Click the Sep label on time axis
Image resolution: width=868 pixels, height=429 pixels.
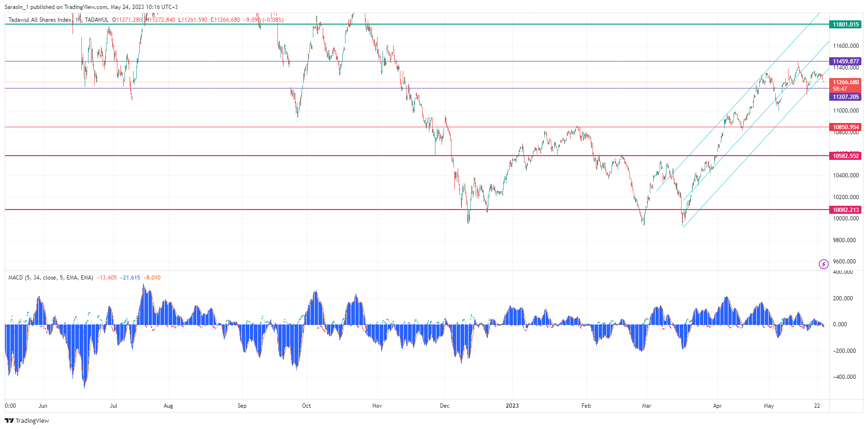click(x=242, y=406)
